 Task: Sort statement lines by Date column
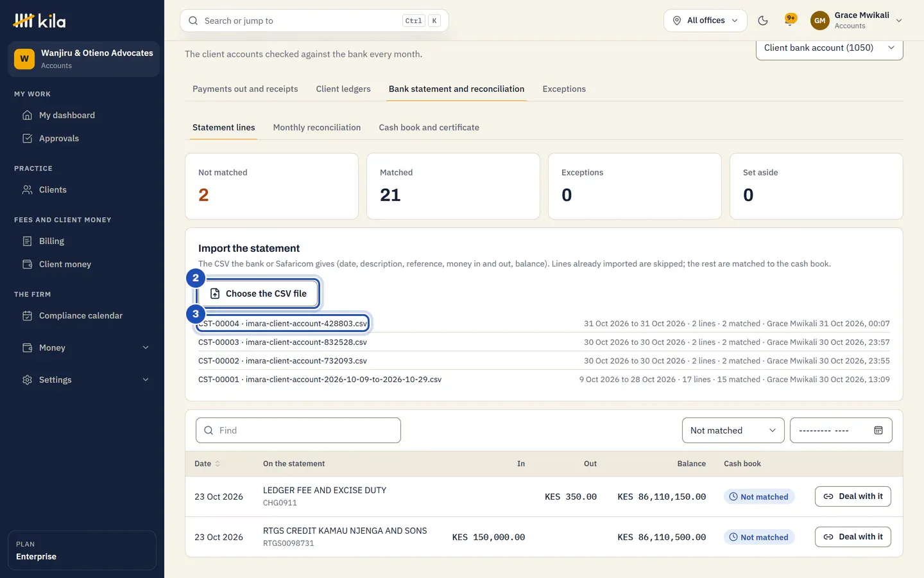(207, 464)
